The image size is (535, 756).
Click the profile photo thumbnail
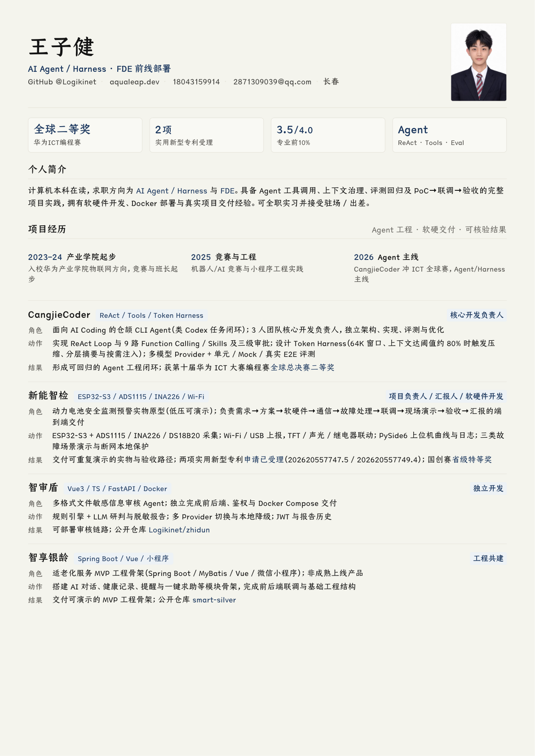coord(478,62)
